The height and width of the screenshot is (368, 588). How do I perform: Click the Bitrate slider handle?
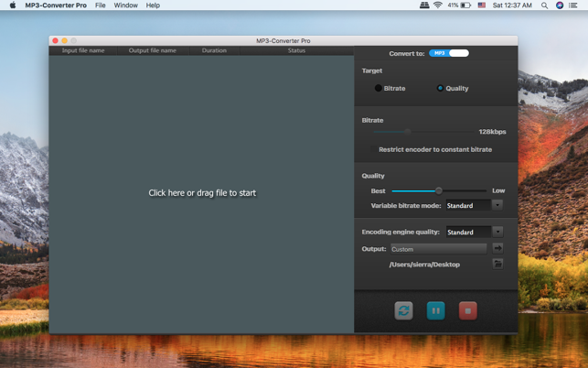coord(408,132)
